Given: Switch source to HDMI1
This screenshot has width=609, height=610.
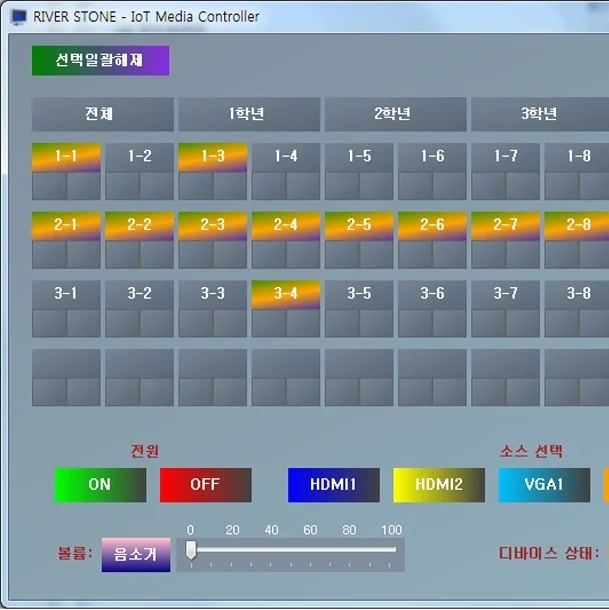Looking at the screenshot, I should (x=333, y=485).
